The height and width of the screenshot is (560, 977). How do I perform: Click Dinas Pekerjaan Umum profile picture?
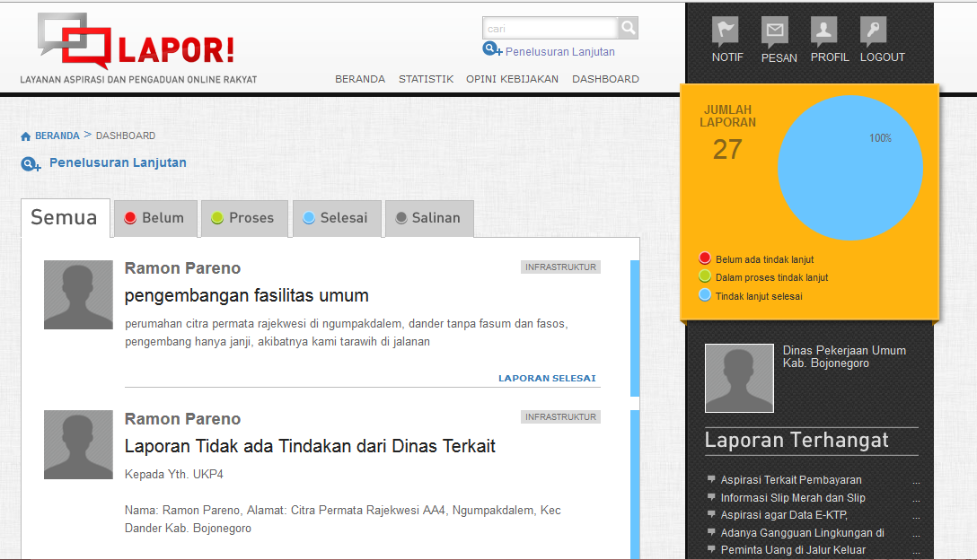coord(740,378)
